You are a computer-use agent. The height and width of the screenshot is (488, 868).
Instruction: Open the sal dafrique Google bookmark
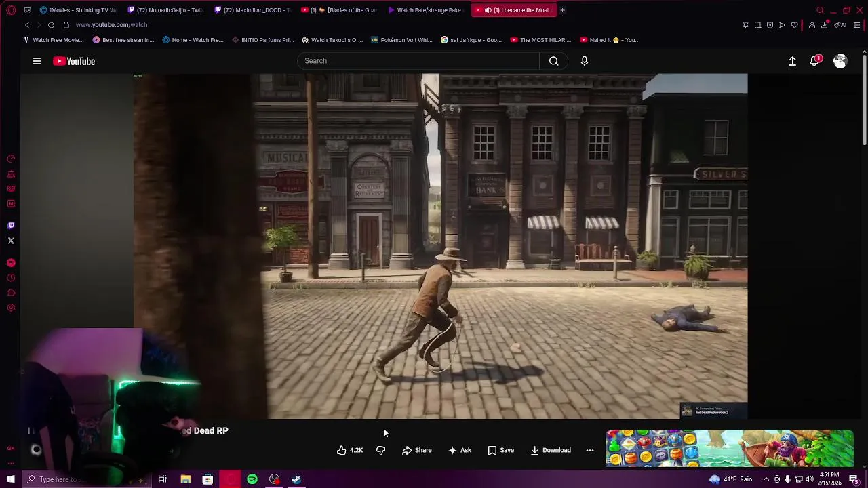tap(471, 40)
